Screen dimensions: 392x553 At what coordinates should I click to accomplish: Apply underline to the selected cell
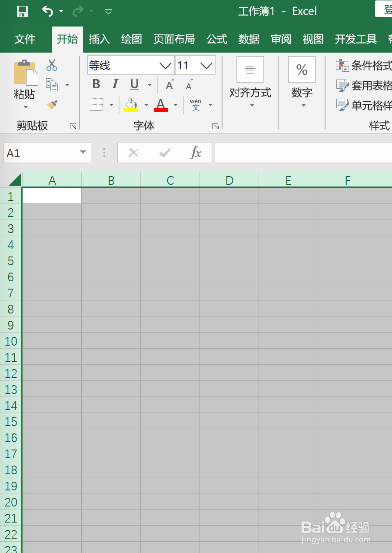134,84
